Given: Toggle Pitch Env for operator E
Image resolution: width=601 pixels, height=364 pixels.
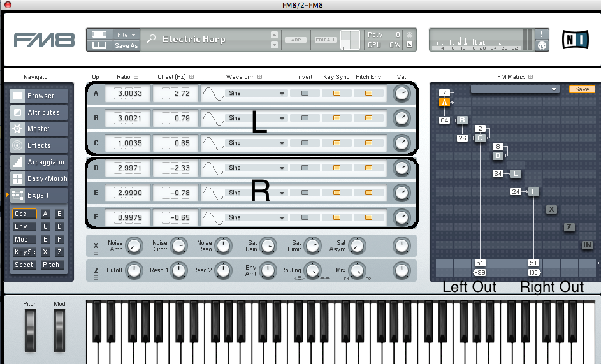Looking at the screenshot, I should (368, 193).
